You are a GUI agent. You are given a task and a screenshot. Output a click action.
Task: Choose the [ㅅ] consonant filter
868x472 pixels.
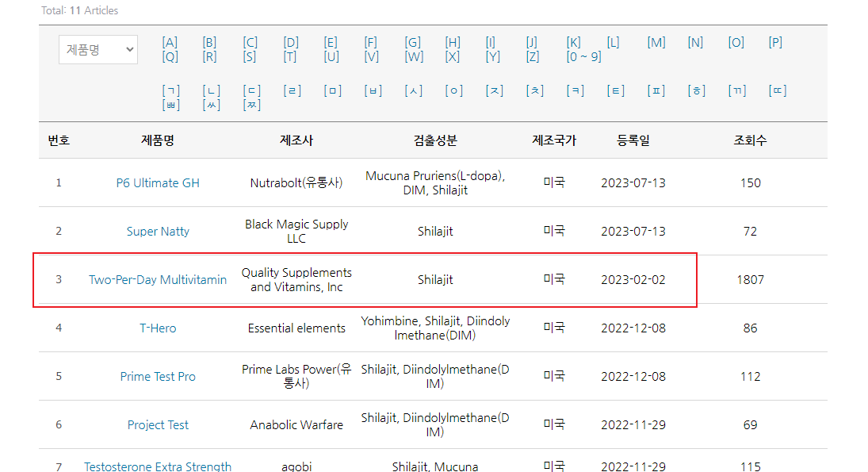point(414,91)
